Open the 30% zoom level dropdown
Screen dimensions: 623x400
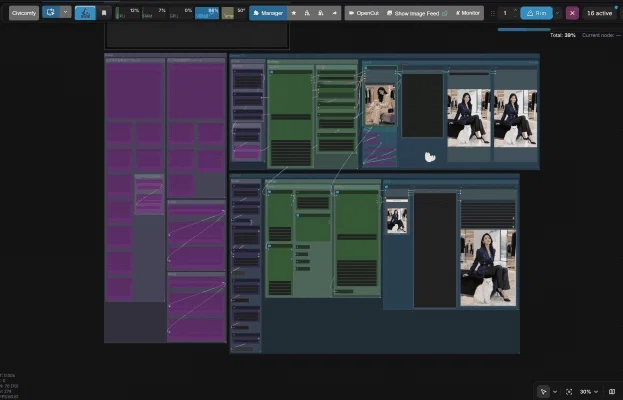point(588,392)
